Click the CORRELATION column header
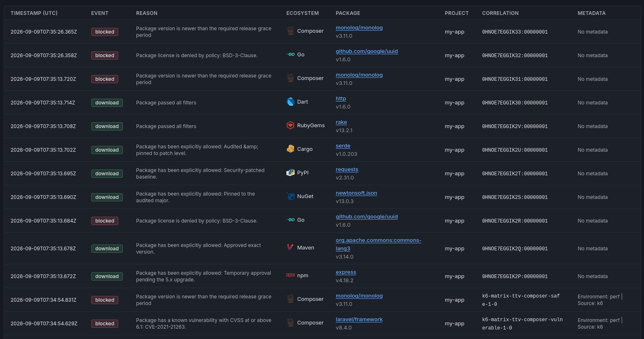The width and height of the screenshot is (644, 339). (x=500, y=13)
